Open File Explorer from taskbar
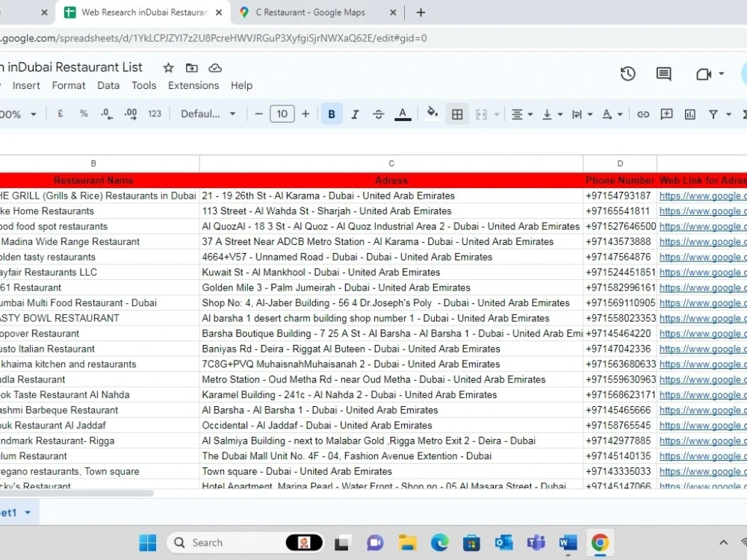 click(x=407, y=542)
